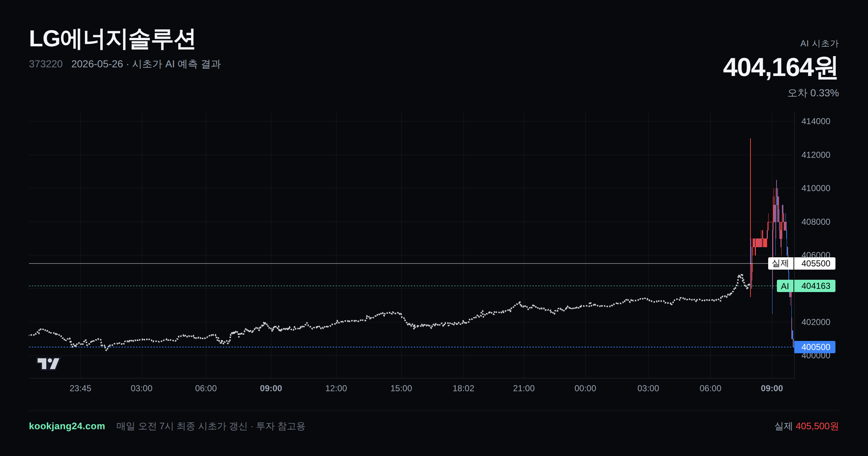Click the blue 400500 current price tag
This screenshot has width=868, height=456.
[815, 347]
